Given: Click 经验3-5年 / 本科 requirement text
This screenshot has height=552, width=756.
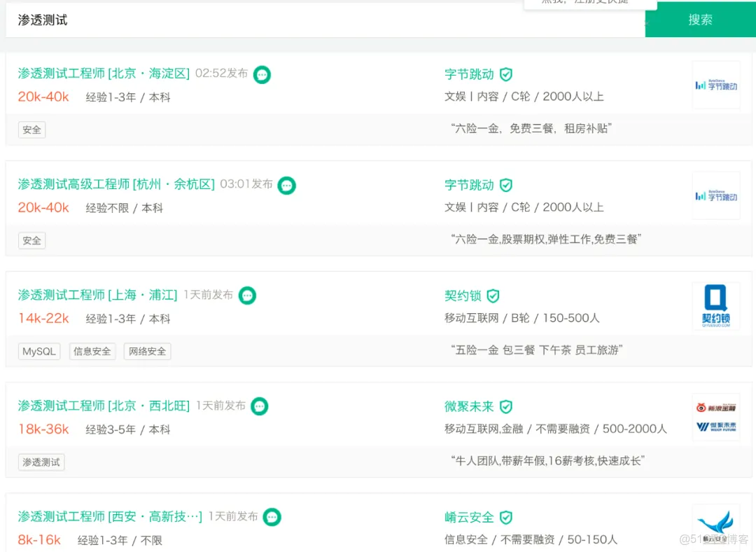Looking at the screenshot, I should [128, 429].
